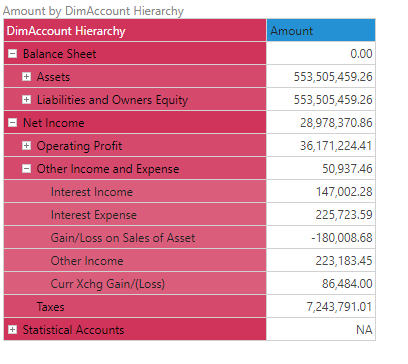Viewport: 408px width, 364px height.
Task: Expand the Statistical Accounts row
Action: pos(12,330)
